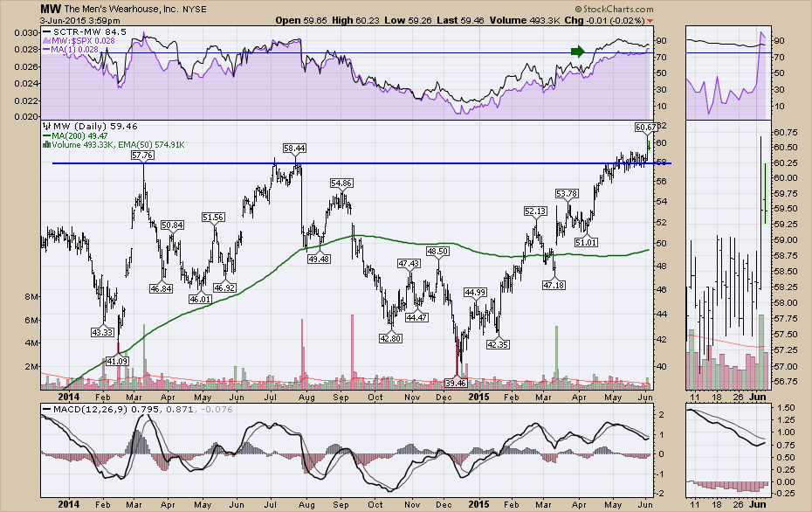Click the 46.01 price low label
Screen dimensions: 812x512
click(x=200, y=299)
